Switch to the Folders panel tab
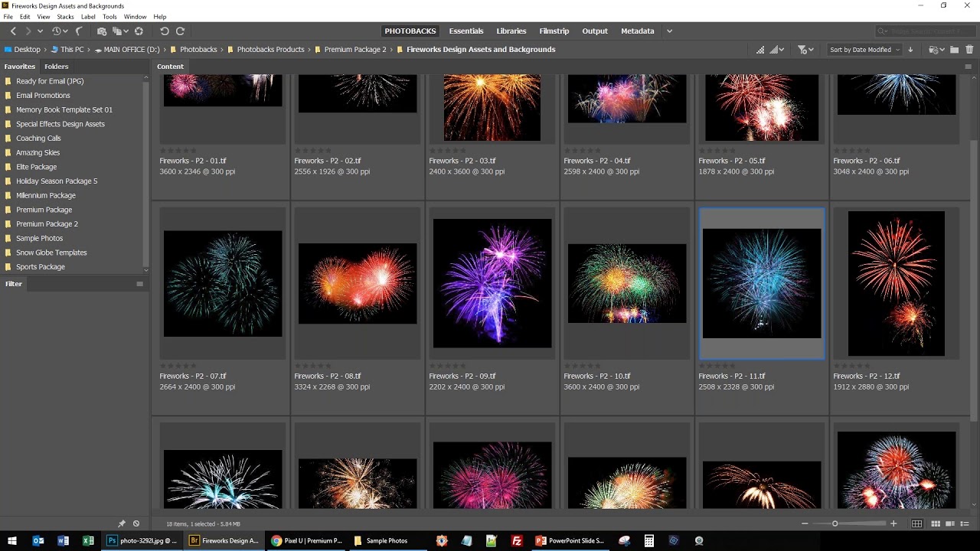This screenshot has width=980, height=551. [x=56, y=67]
